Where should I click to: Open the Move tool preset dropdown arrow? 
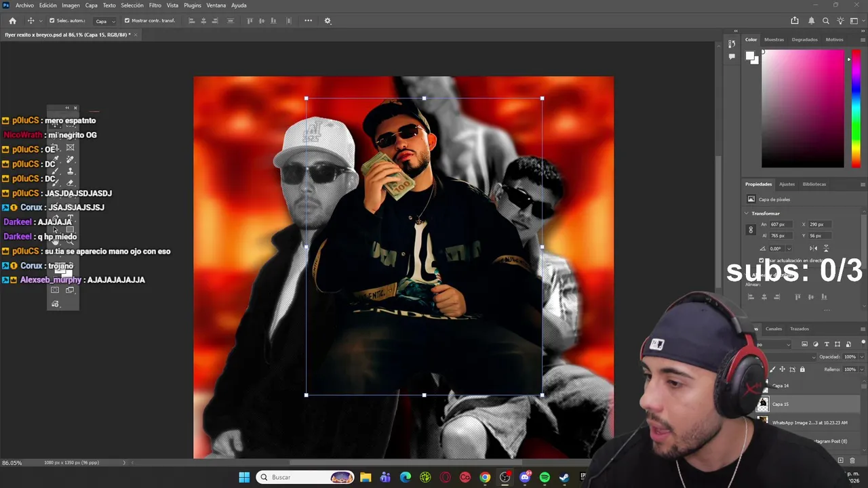[x=41, y=21]
